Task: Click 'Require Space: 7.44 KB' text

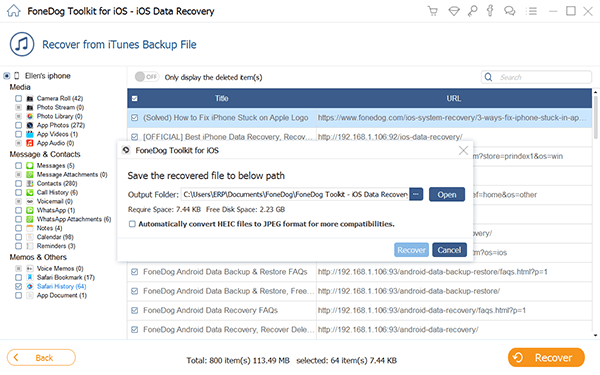Action: 164,209
